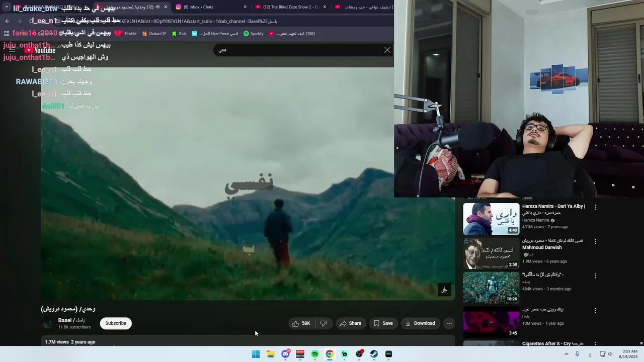
Task: Open Spotify from the taskbar
Action: tap(315, 354)
